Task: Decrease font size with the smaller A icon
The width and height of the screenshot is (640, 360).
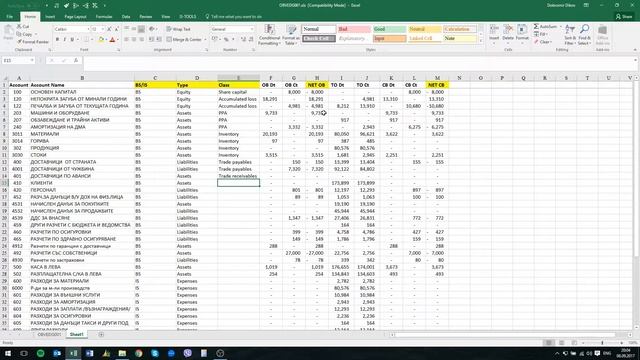Action: click(x=116, y=29)
